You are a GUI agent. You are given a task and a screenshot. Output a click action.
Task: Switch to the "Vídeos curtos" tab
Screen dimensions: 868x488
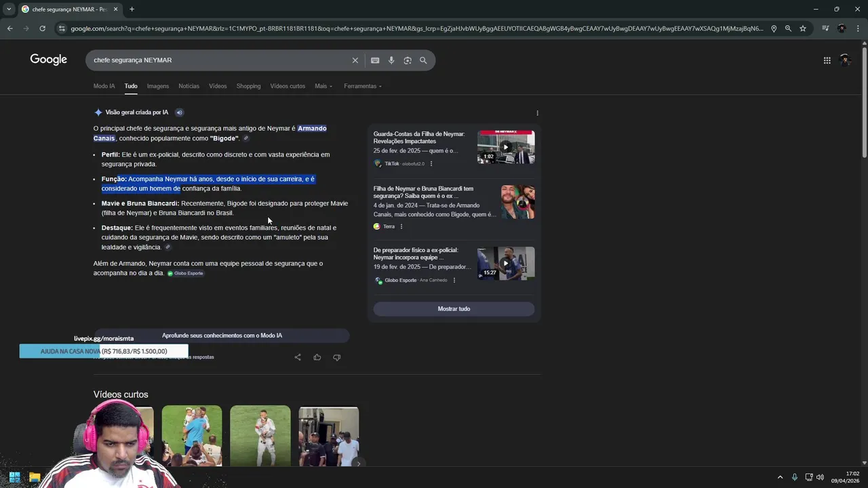click(288, 86)
